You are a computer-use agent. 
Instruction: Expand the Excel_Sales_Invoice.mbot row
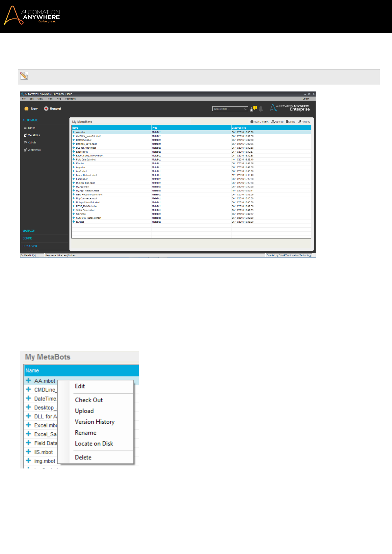coord(74,156)
